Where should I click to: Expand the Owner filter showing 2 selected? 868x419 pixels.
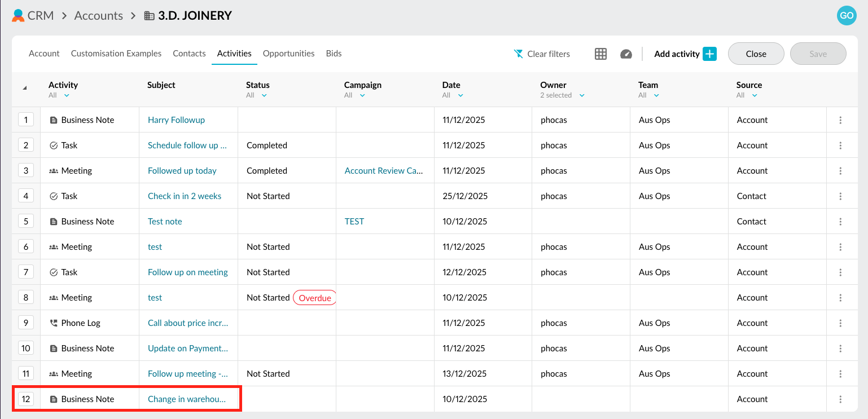coord(582,95)
